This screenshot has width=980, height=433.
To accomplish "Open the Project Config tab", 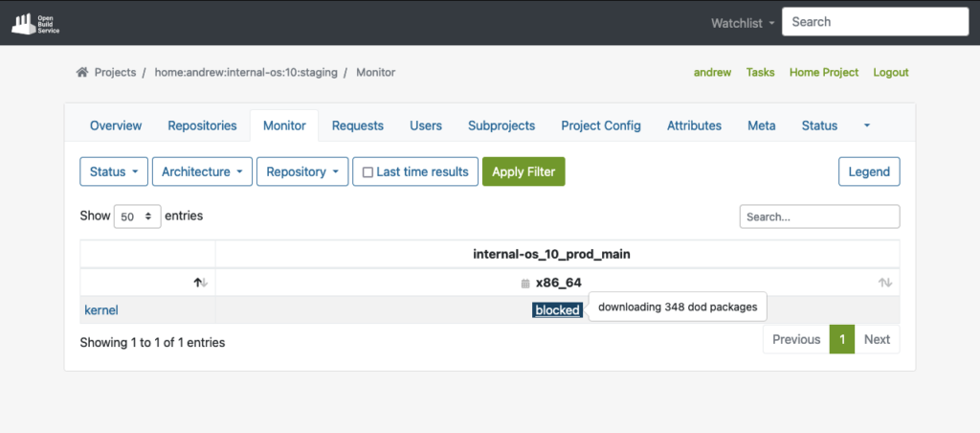I will pyautogui.click(x=600, y=125).
